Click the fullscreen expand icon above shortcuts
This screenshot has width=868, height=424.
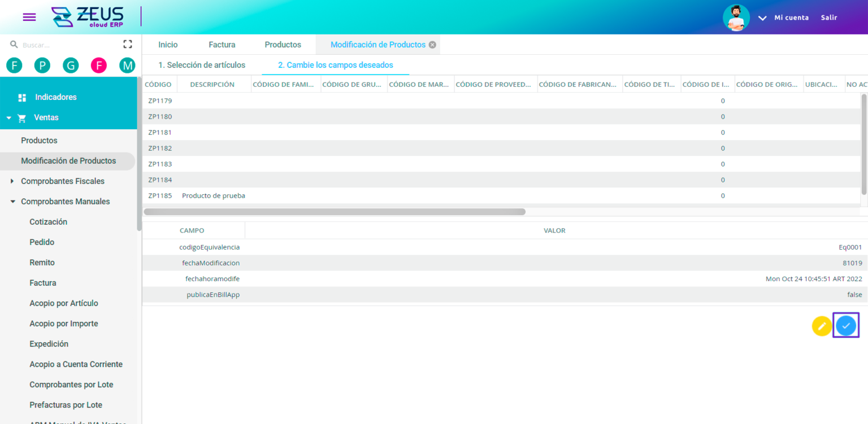[127, 43]
